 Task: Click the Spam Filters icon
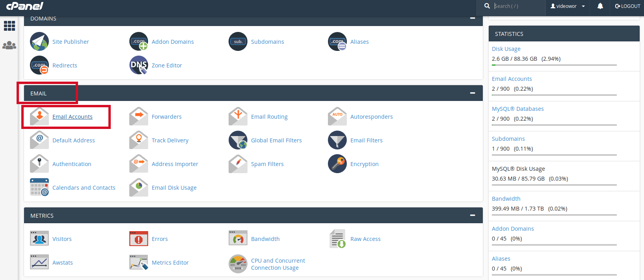click(238, 164)
